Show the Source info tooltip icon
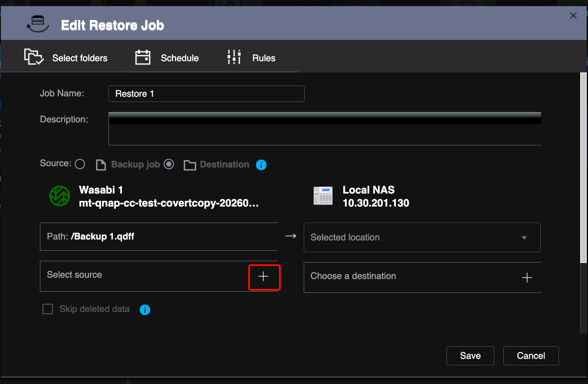This screenshot has width=588, height=384. 261,165
